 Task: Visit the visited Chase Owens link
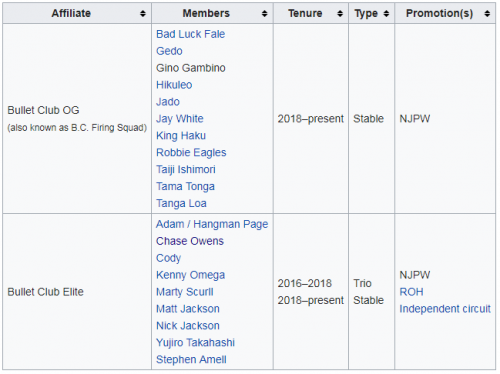coord(190,241)
